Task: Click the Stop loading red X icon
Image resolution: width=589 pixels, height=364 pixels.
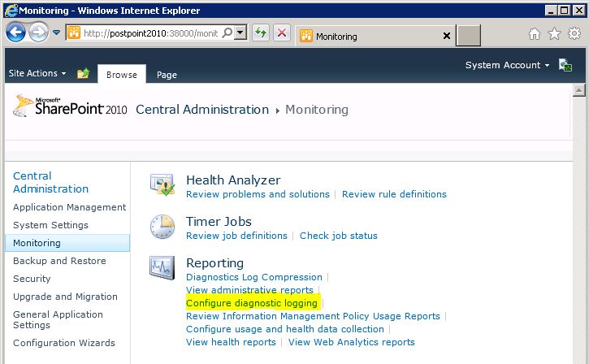Action: pos(281,33)
